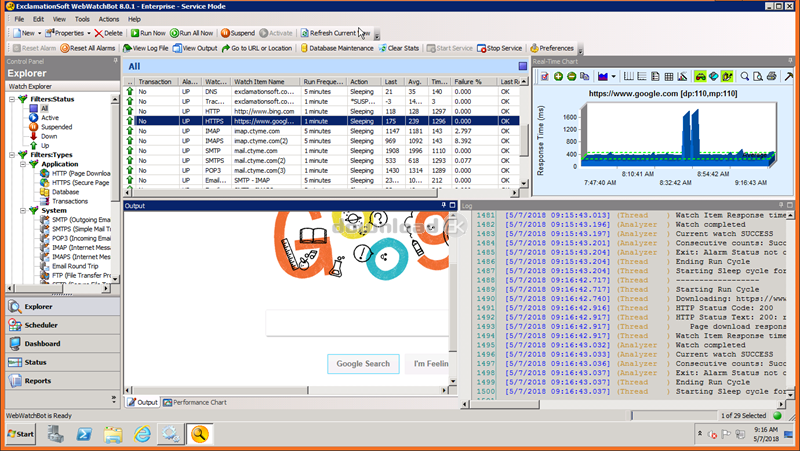The width and height of the screenshot is (800, 451).
Task: Expand the Properties dropdown arrow
Action: (89, 33)
